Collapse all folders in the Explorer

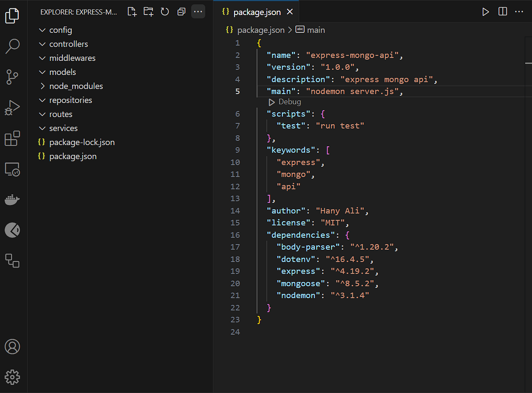click(x=181, y=12)
